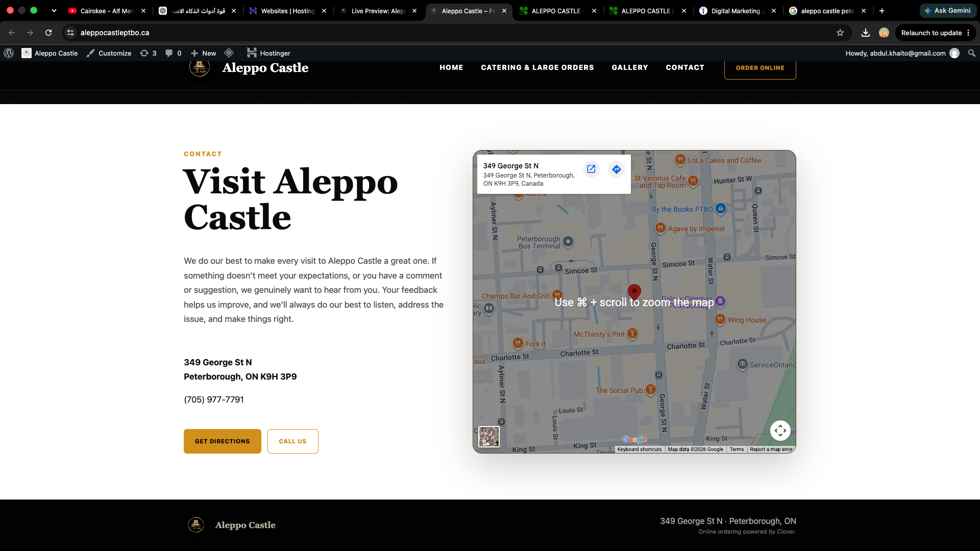Click the ServiceOntario map marker
The image size is (980, 551).
743,364
